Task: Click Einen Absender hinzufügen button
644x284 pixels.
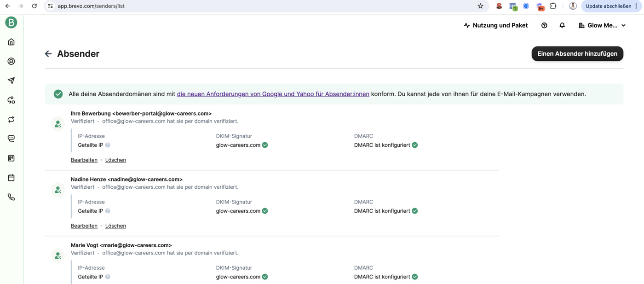Action: (577, 54)
